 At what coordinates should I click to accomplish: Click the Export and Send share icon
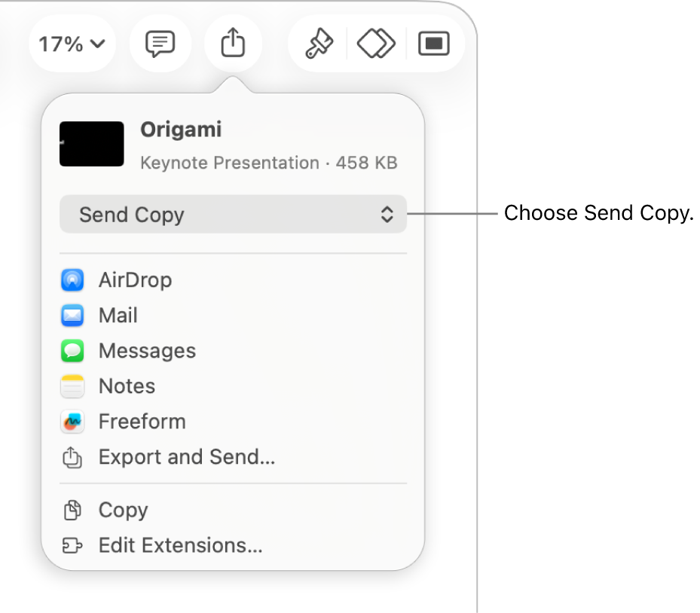pos(72,457)
